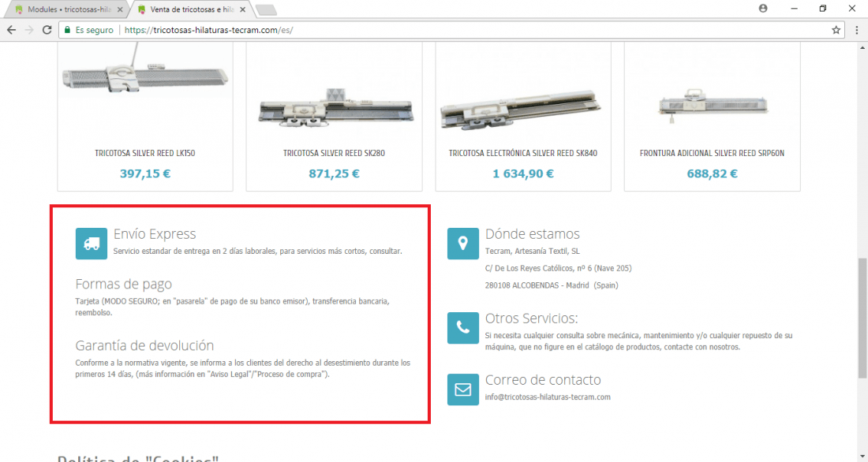868x462 pixels.
Task: Open the Chrome three-dot menu
Action: 856,30
